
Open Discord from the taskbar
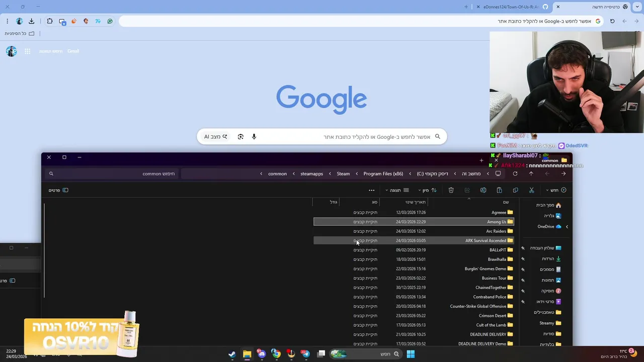pos(261,354)
